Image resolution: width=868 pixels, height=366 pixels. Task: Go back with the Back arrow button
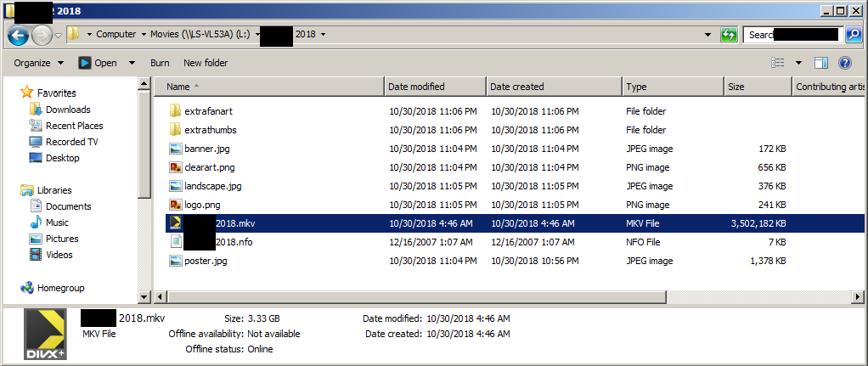(19, 36)
